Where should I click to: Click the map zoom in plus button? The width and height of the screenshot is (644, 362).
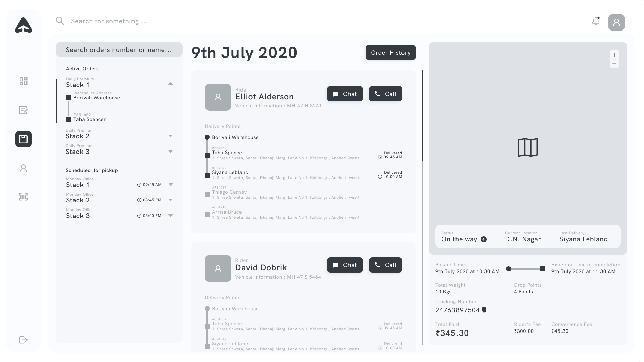[614, 55]
